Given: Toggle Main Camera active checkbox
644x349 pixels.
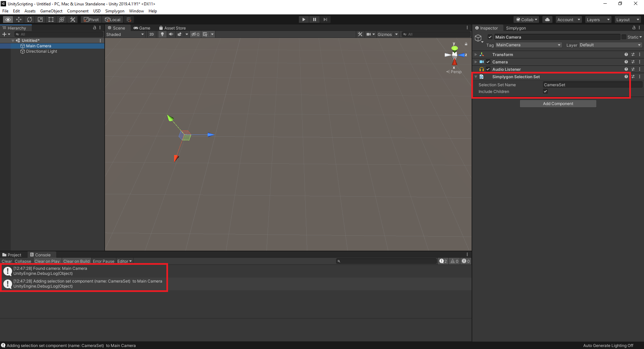Looking at the screenshot, I should [490, 37].
